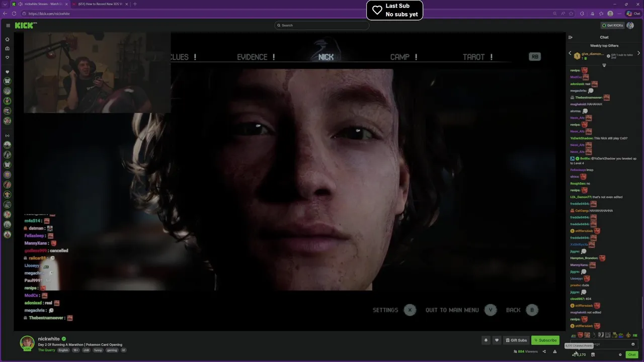Close the How to Record New 3DS tab
This screenshot has height=362, width=644.
[126, 4]
